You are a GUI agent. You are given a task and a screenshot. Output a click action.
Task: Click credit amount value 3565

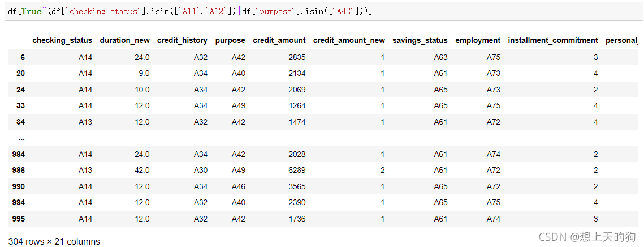[x=297, y=186]
